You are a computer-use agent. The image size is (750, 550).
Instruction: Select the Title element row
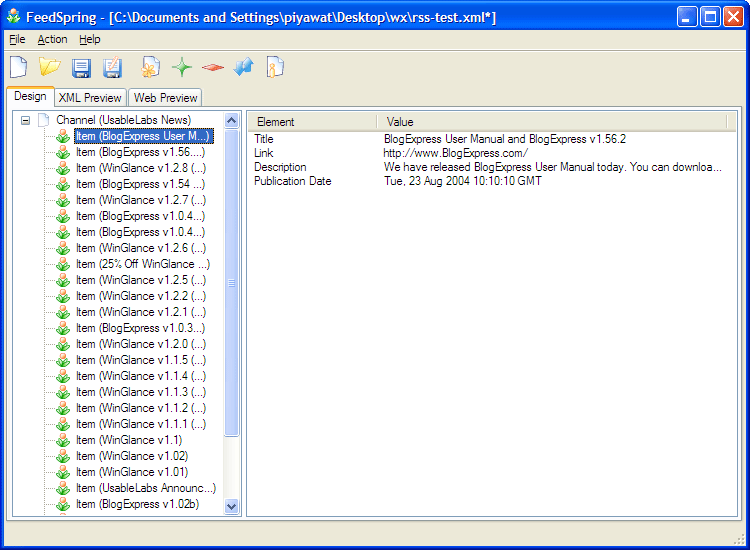pos(492,139)
